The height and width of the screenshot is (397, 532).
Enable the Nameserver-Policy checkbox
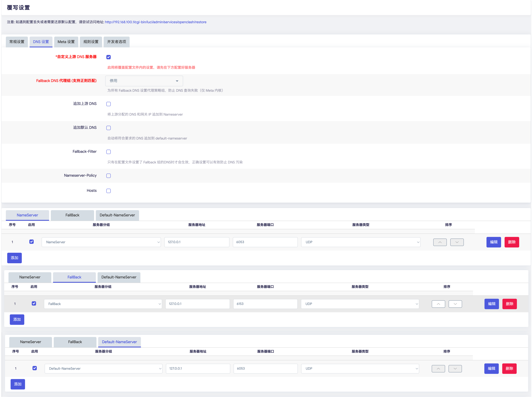tap(108, 176)
